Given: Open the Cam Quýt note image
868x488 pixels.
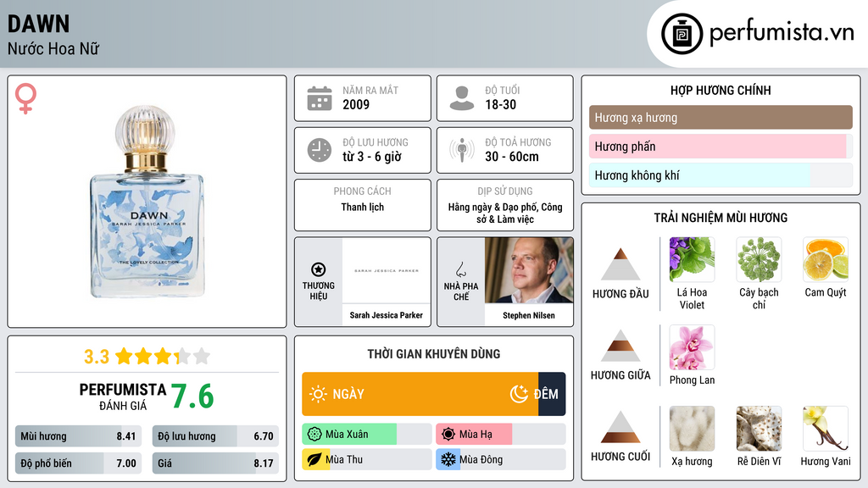Looking at the screenshot, I should 826,259.
